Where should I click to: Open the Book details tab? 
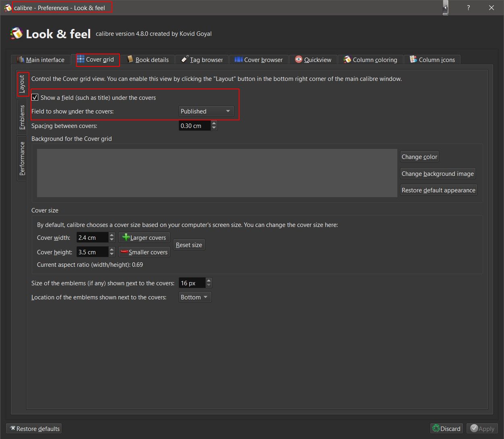148,60
